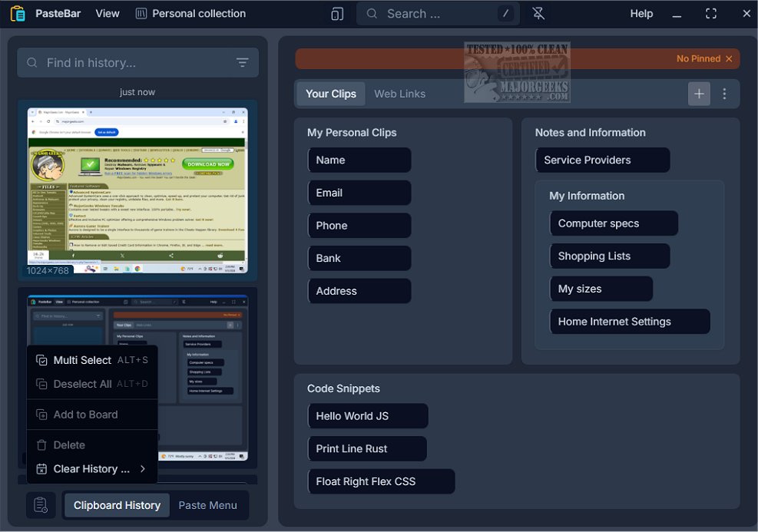Click the search magnifier icon in top bar
This screenshot has width=758, height=532.
[371, 14]
